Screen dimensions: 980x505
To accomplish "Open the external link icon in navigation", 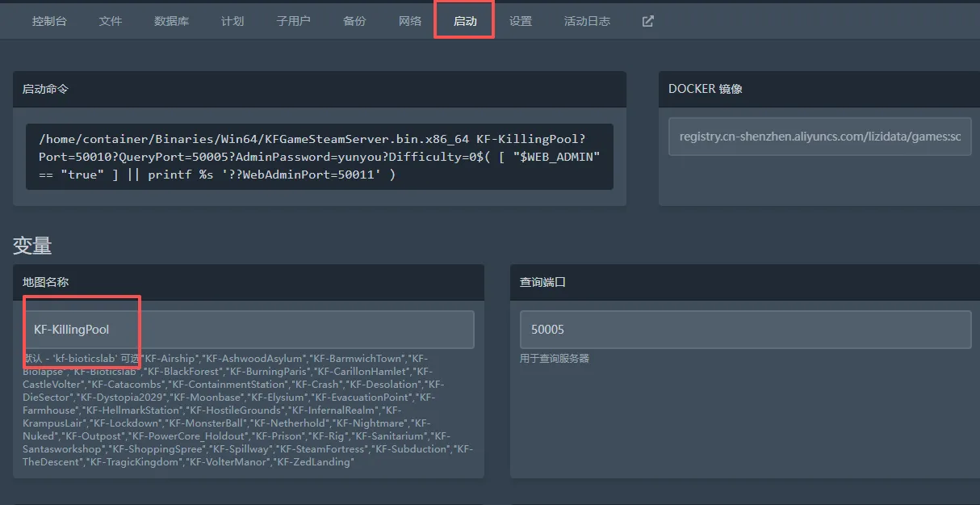I will (647, 21).
